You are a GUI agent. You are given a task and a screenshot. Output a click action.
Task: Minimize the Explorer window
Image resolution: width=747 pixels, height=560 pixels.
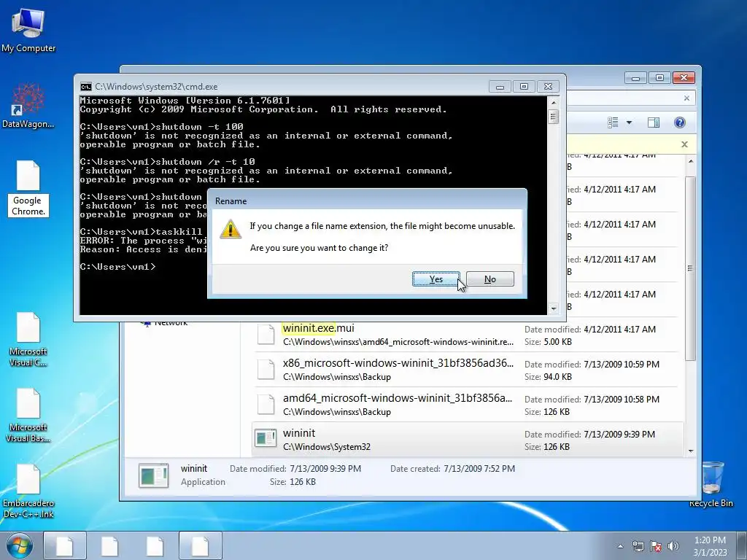(x=635, y=77)
